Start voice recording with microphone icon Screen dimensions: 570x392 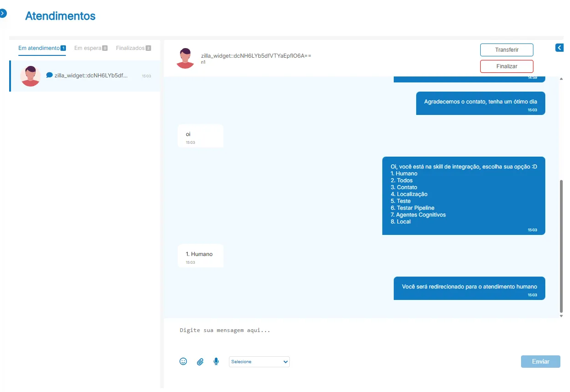[x=216, y=361]
